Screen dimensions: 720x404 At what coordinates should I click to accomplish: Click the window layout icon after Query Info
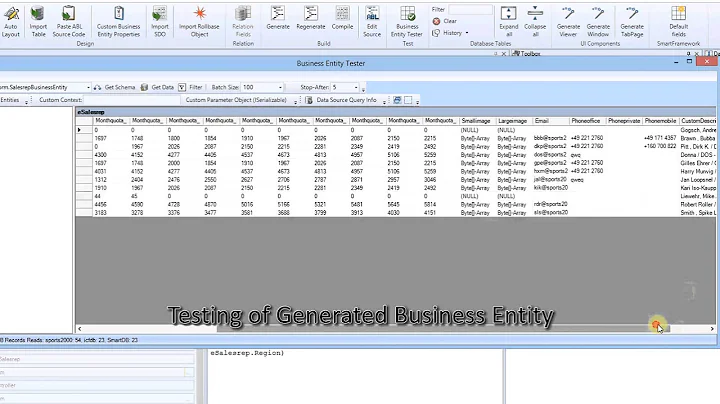click(397, 100)
